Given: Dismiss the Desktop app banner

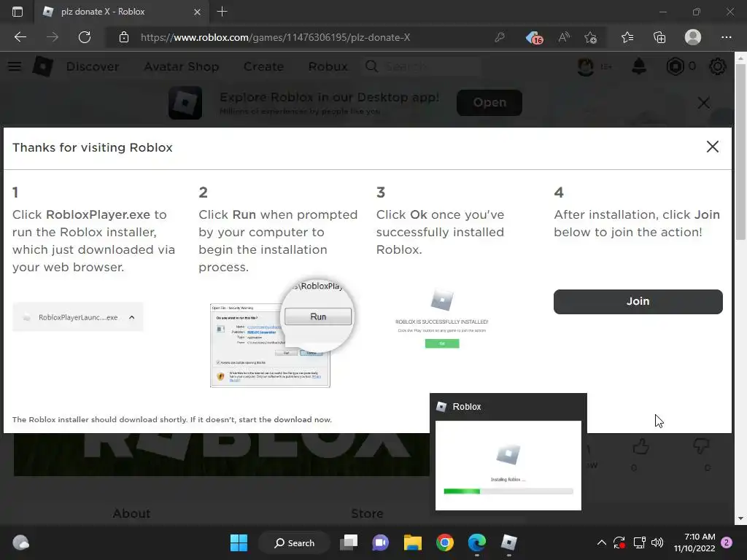Looking at the screenshot, I should click(x=704, y=102).
